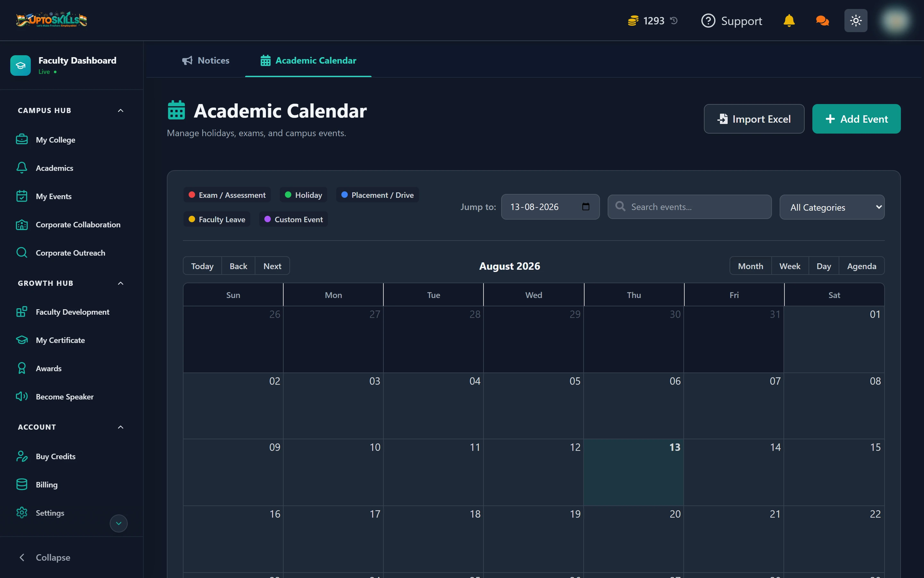Open chat messages icon

(822, 21)
